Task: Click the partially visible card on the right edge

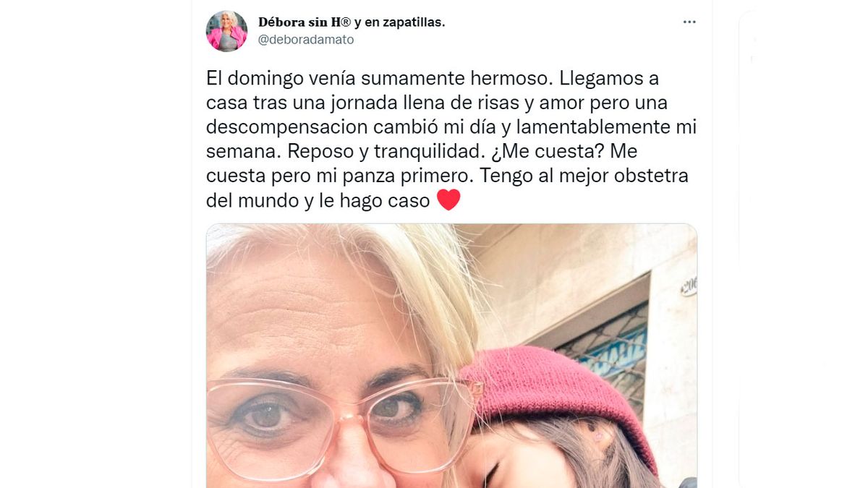Action: point(803,249)
